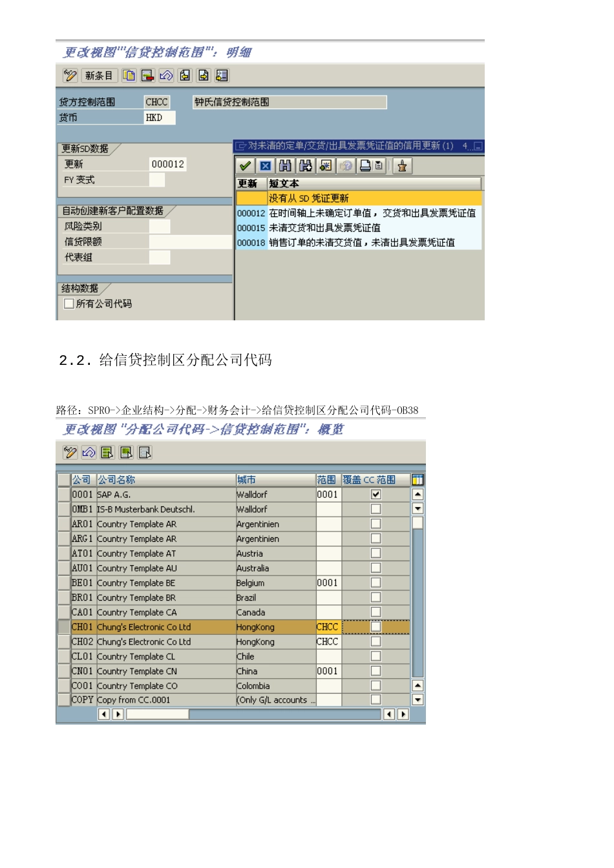This screenshot has height=868, width=614.
Task: Click the select block icon in overview toolbar
Action: tap(127, 453)
